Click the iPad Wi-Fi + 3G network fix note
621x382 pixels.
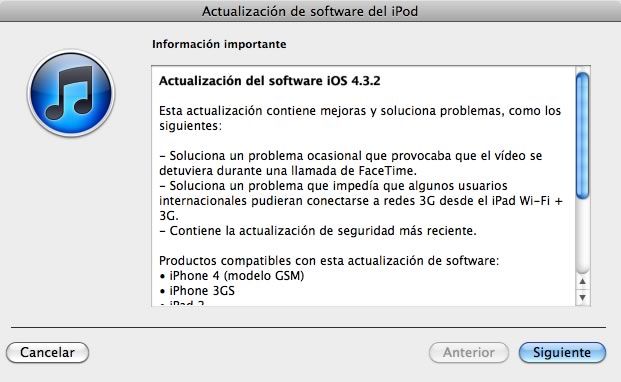[x=361, y=201]
